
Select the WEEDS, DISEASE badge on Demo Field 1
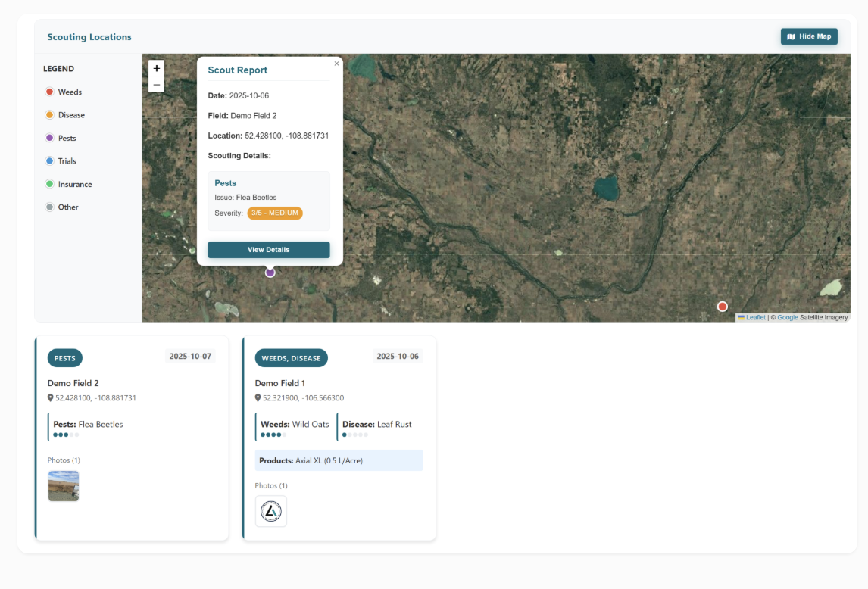pyautogui.click(x=291, y=358)
